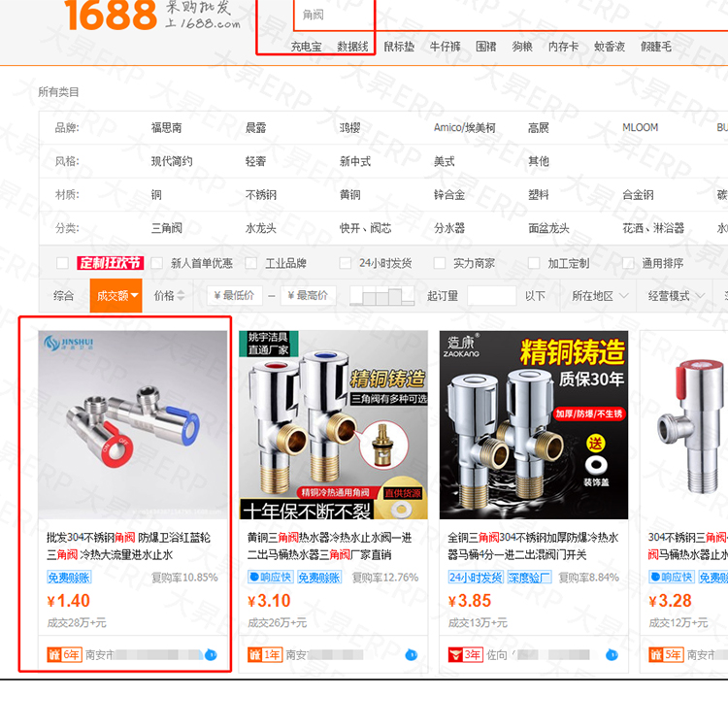Filter by 三角阀 category

pos(167,228)
